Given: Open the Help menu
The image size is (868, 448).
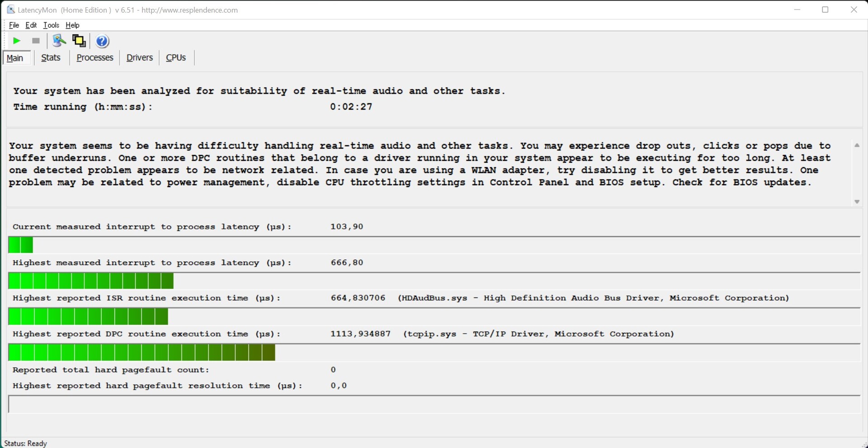Looking at the screenshot, I should pyautogui.click(x=72, y=25).
